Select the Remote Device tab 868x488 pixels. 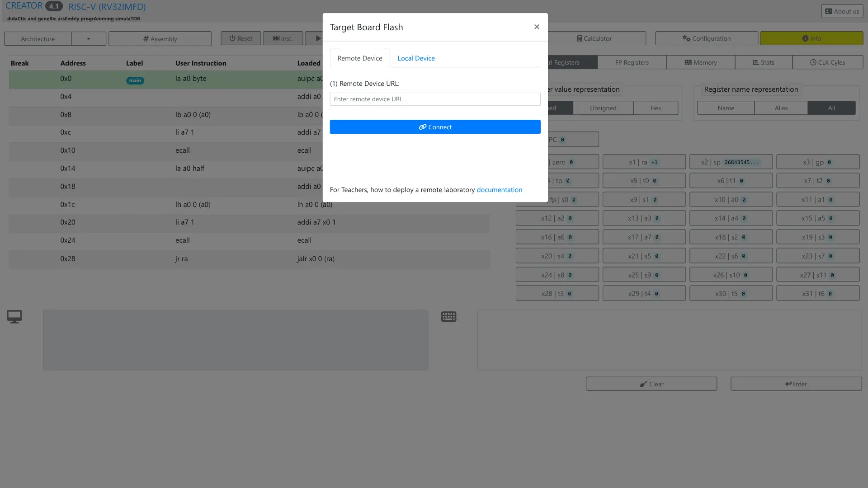point(360,58)
